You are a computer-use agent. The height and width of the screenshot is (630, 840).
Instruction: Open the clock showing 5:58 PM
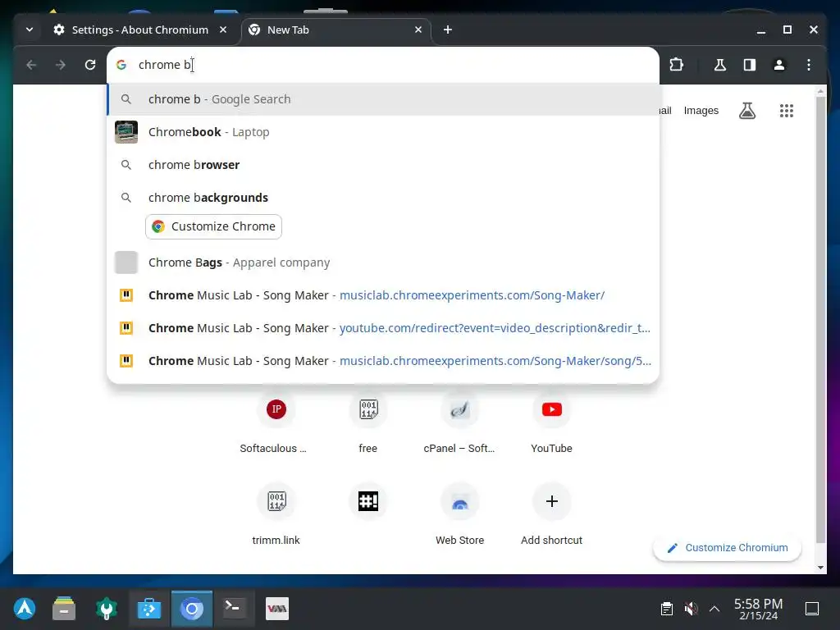pyautogui.click(x=758, y=609)
